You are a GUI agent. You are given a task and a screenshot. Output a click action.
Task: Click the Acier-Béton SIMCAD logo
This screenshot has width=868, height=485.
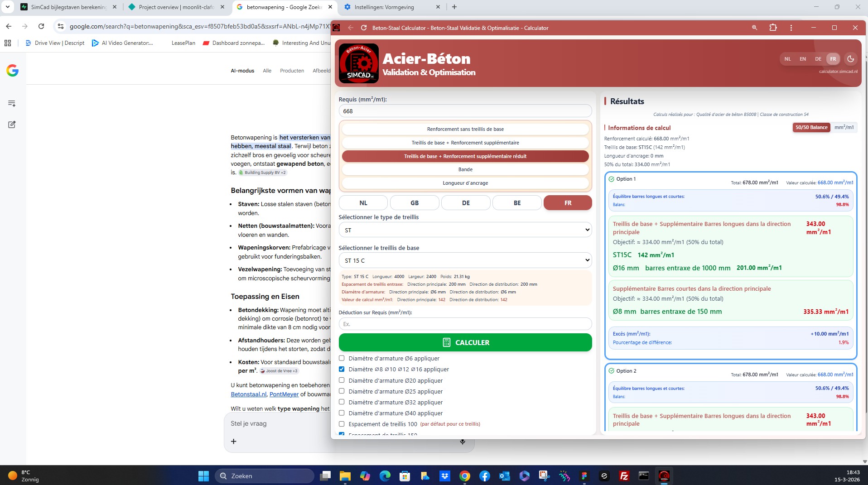click(358, 63)
